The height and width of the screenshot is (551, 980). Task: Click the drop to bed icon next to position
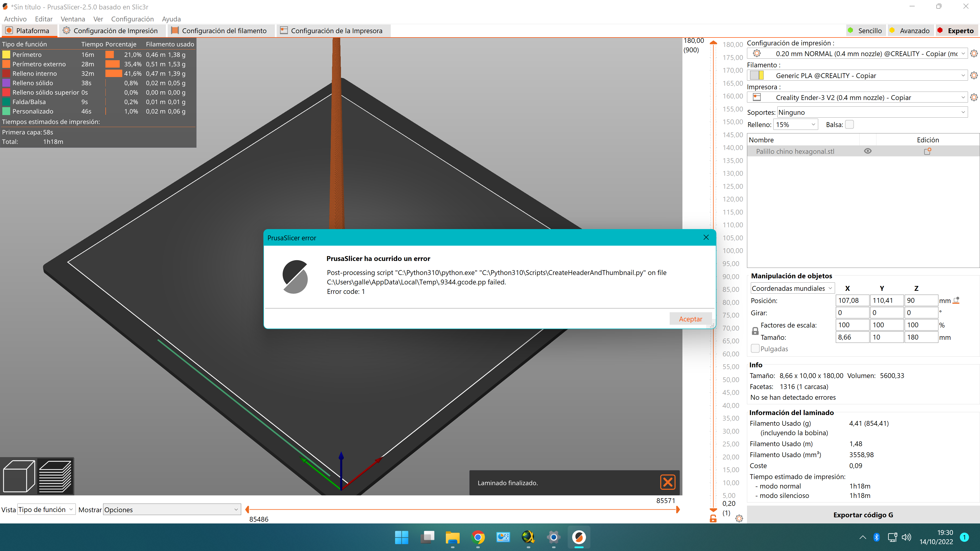click(x=956, y=300)
